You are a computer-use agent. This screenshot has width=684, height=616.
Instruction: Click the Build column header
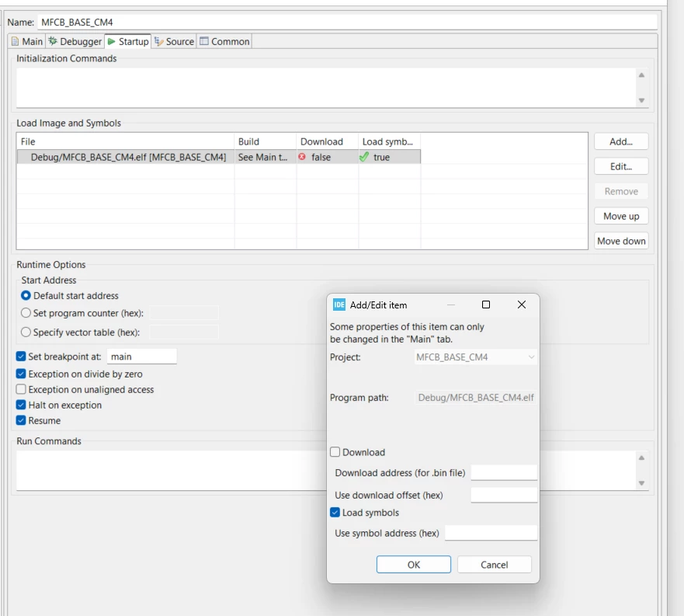click(266, 141)
